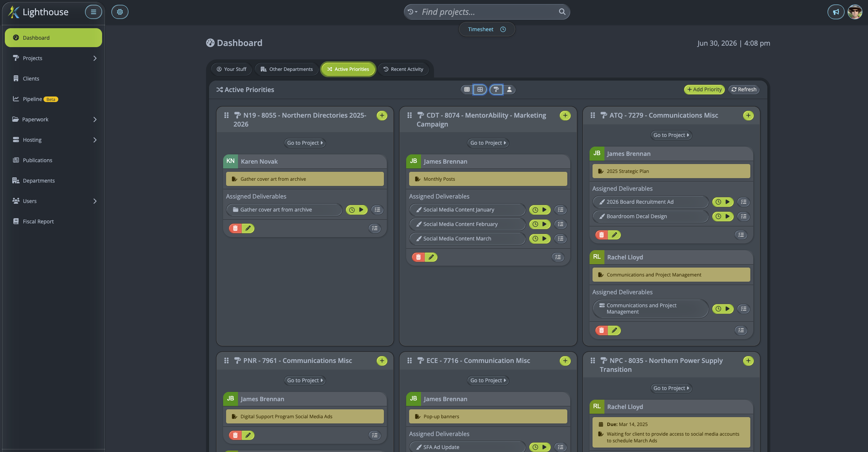Add priority to ECE Communication Misc card
This screenshot has width=868, height=452.
click(565, 361)
